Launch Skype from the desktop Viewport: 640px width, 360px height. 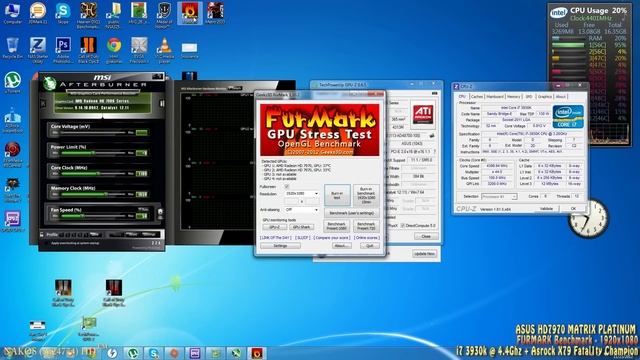pos(63,12)
